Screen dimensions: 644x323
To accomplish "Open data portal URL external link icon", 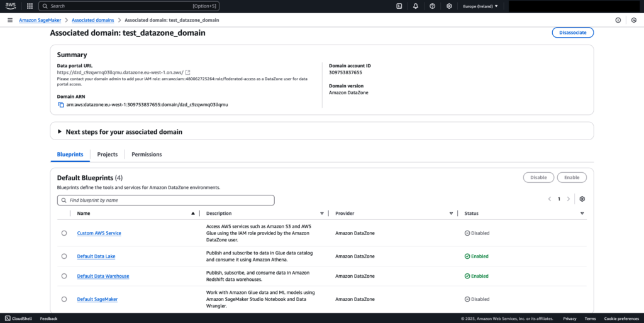I will pos(187,72).
